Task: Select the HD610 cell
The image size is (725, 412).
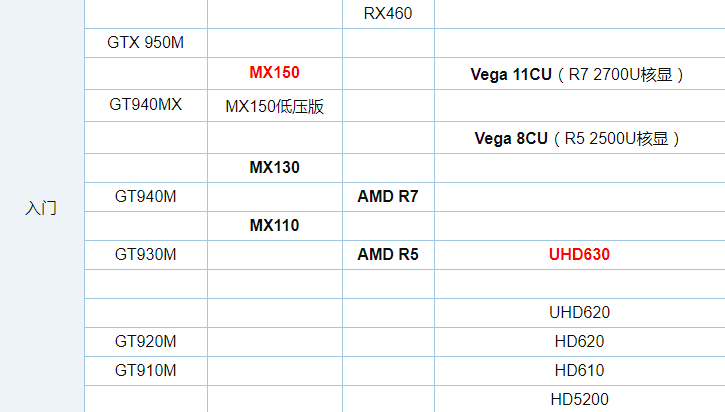Action: (x=579, y=371)
